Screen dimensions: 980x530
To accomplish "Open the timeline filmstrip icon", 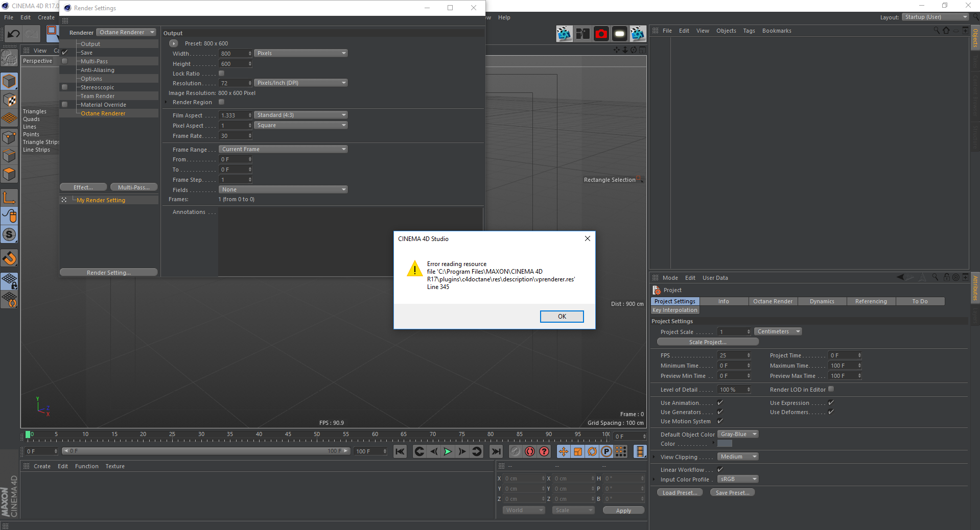I will click(640, 451).
